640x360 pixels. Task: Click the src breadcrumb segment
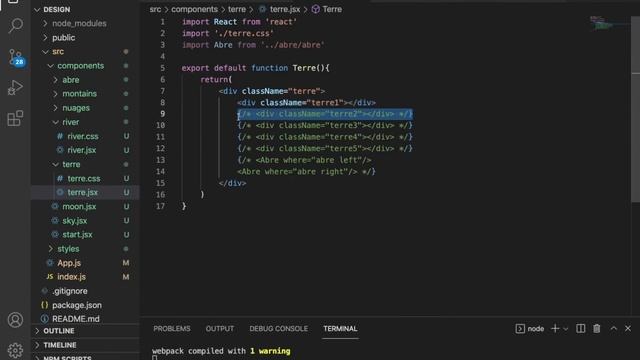click(x=155, y=9)
